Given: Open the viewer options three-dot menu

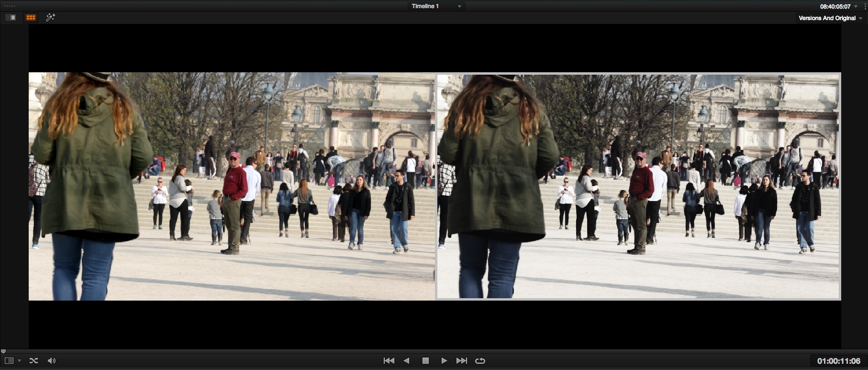Looking at the screenshot, I should 866,7.
